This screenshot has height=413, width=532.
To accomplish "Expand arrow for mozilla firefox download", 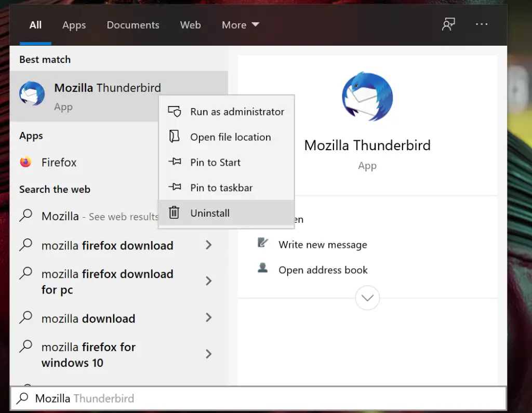I will tap(209, 245).
